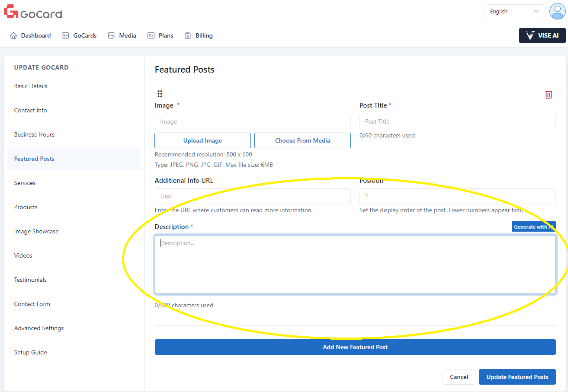Click the Media picture icon

pos(111,35)
